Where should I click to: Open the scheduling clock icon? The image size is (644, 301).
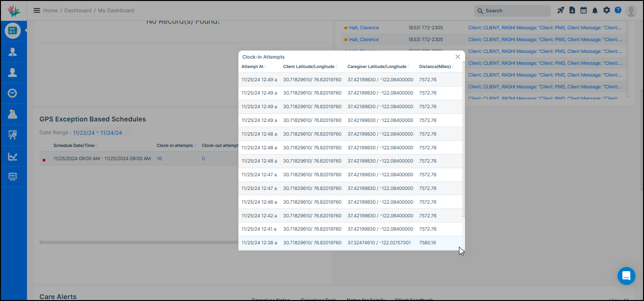point(13,93)
